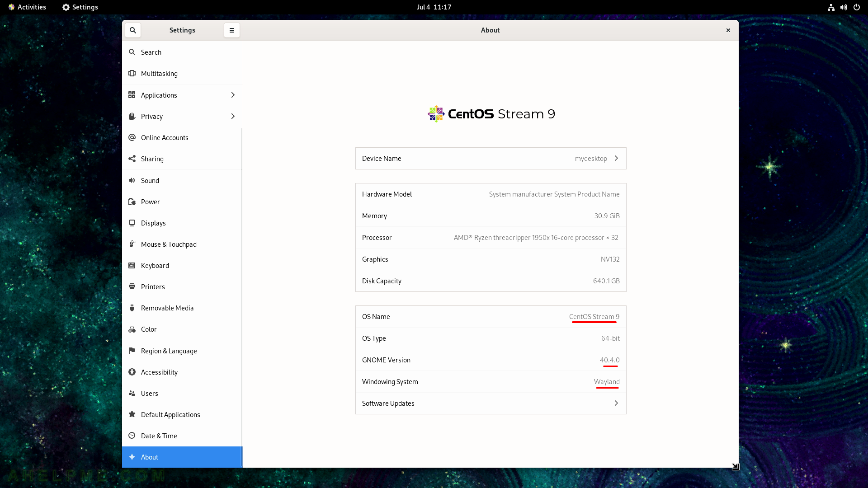Expand the Privacy submenu chevron
The height and width of the screenshot is (488, 868).
pos(233,116)
